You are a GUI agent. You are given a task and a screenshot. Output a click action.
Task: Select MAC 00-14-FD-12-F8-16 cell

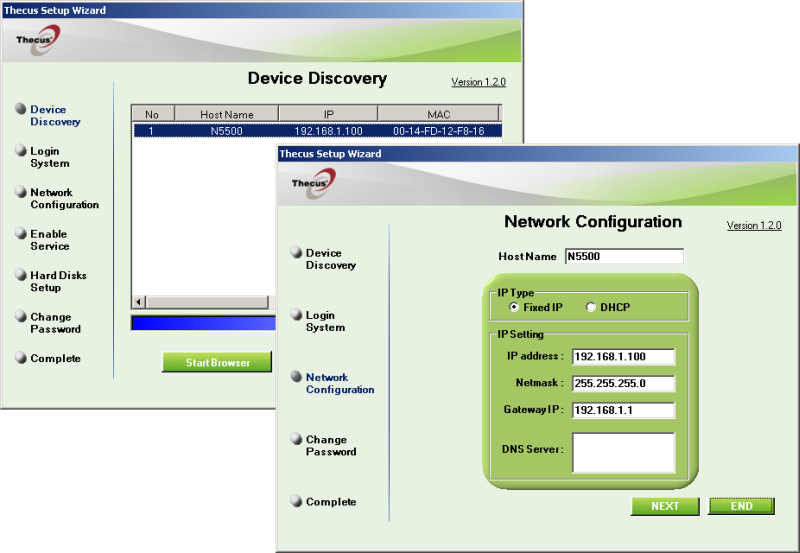point(439,131)
